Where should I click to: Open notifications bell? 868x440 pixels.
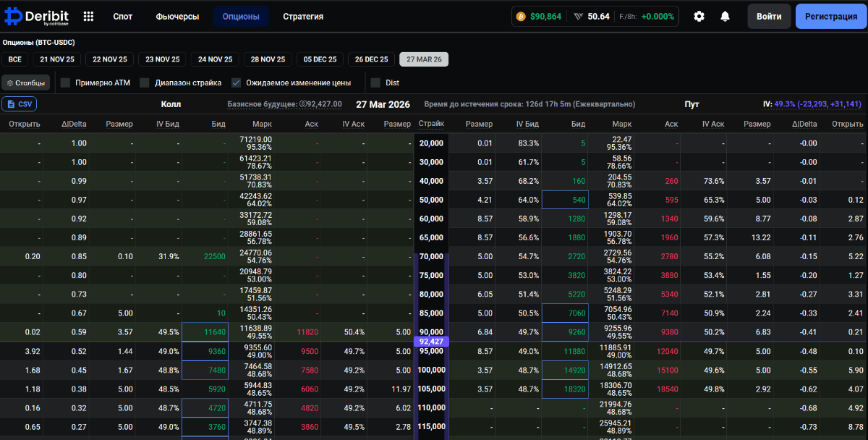[725, 16]
